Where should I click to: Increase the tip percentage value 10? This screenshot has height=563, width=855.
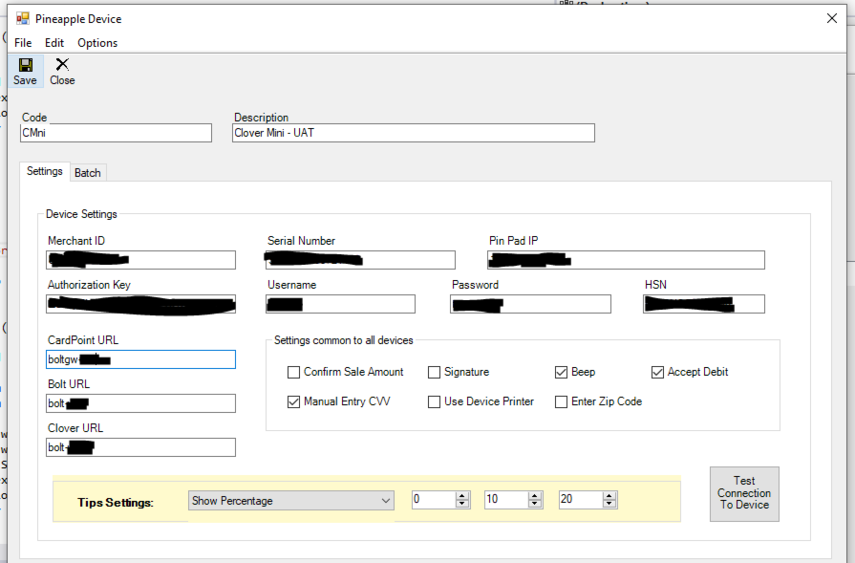point(535,495)
